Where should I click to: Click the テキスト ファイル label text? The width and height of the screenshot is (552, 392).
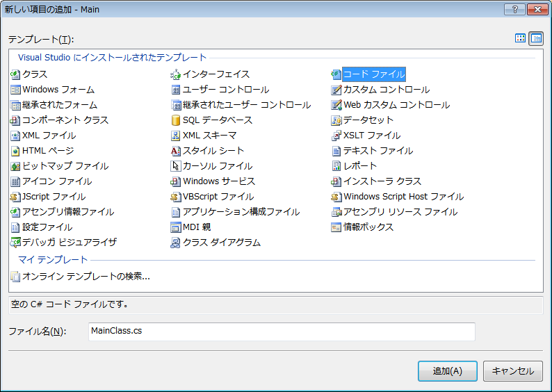378,151
